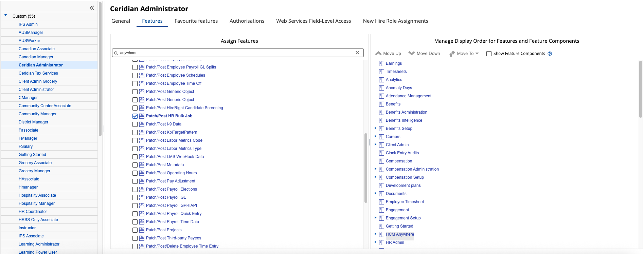The width and height of the screenshot is (644, 254).
Task: Select the HR Coordinator role
Action: [x=33, y=212]
